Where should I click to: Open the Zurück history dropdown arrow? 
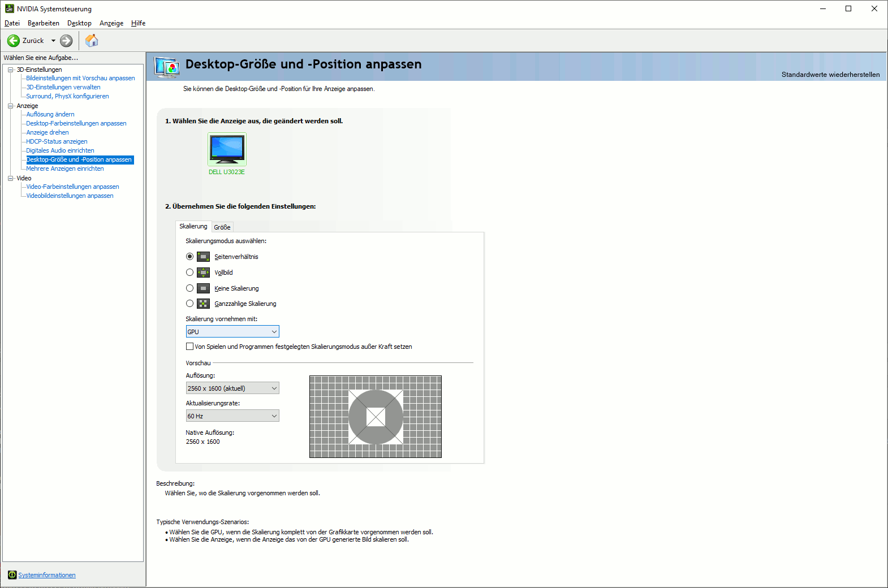click(53, 41)
